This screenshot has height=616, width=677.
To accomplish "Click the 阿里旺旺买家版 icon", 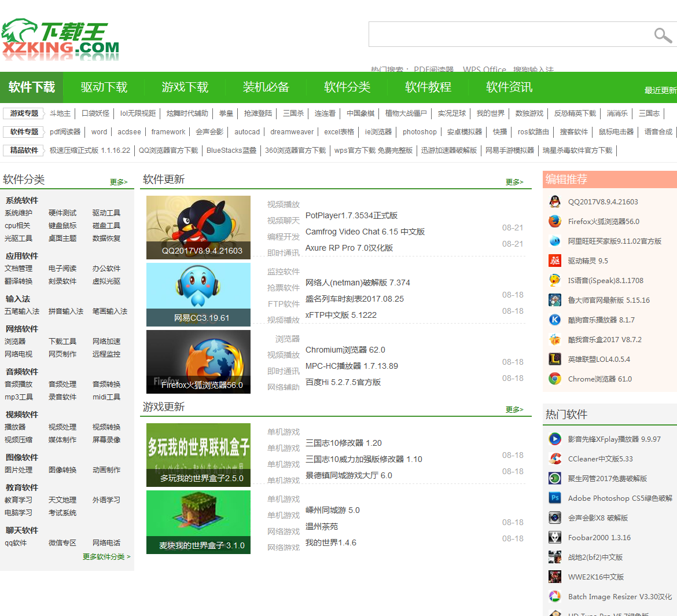I will (555, 241).
